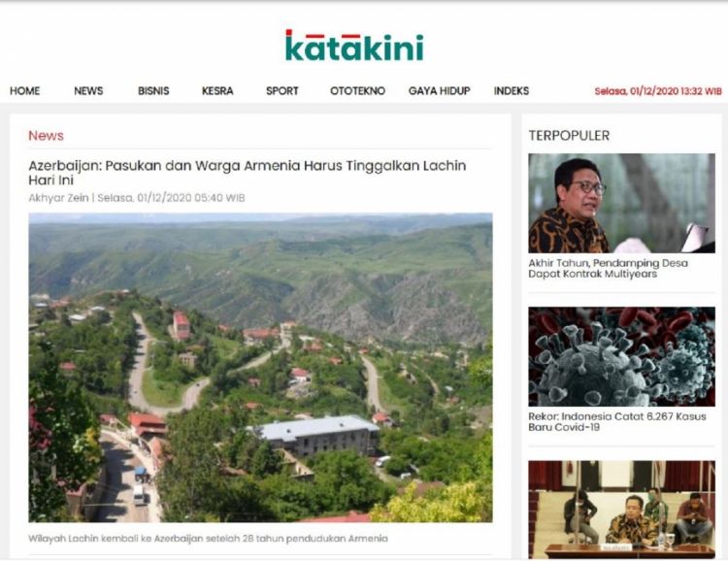Open the NEWS menu item

point(88,91)
